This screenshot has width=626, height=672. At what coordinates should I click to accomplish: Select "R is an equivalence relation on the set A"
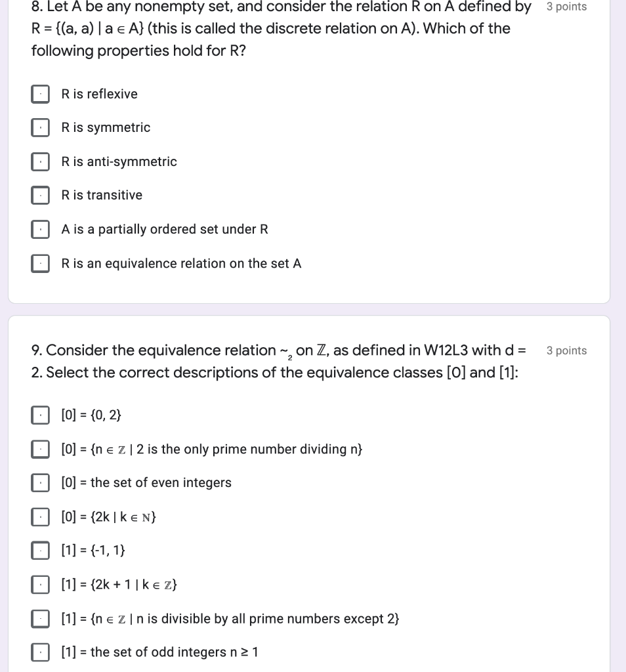(x=40, y=263)
